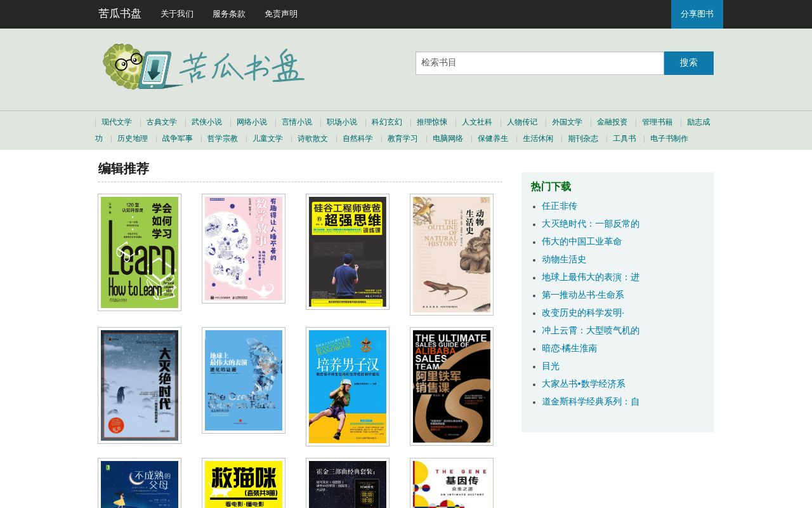
Task: Go to 关于我们 page
Action: click(x=177, y=14)
